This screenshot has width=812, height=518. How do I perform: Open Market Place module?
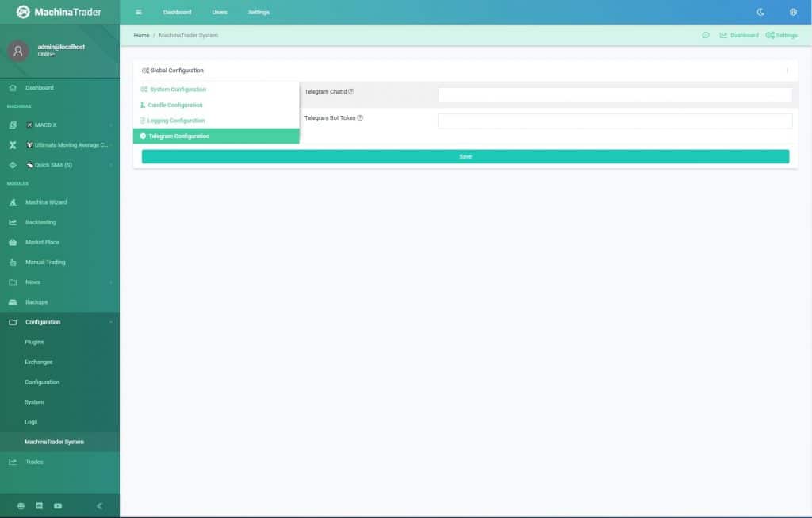pyautogui.click(x=43, y=243)
